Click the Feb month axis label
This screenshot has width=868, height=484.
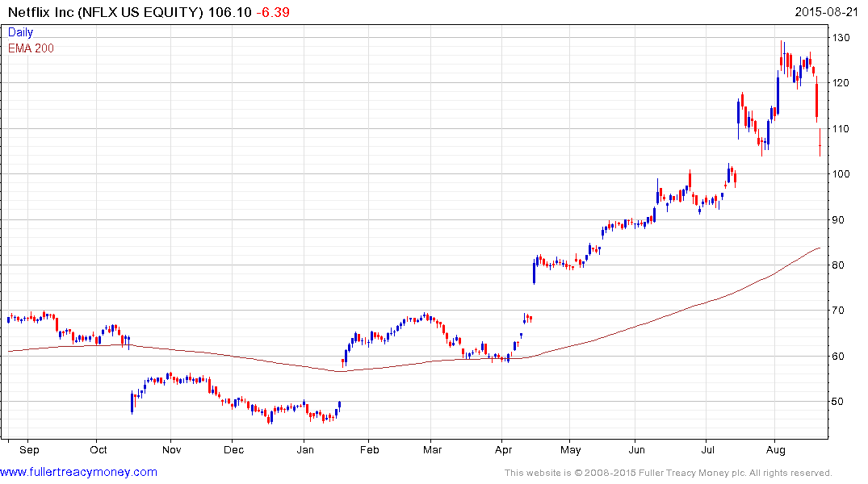click(369, 449)
